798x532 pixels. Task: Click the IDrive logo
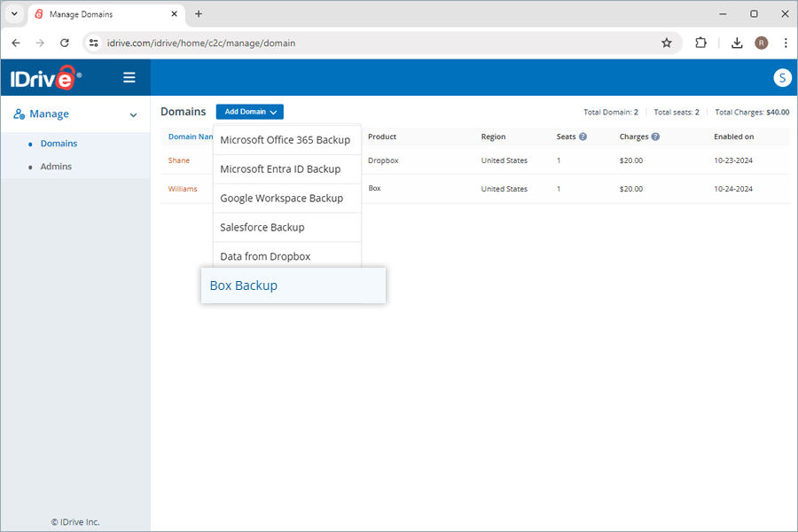[x=46, y=78]
